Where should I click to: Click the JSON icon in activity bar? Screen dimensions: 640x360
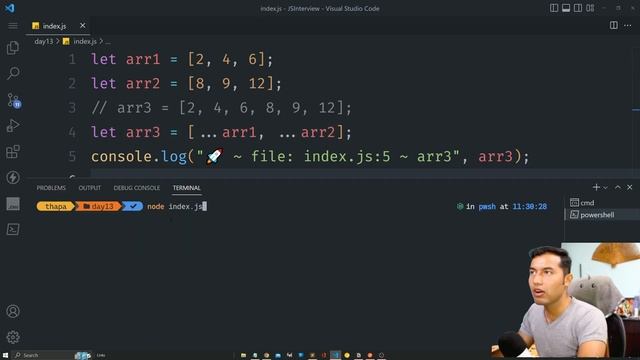click(x=13, y=204)
